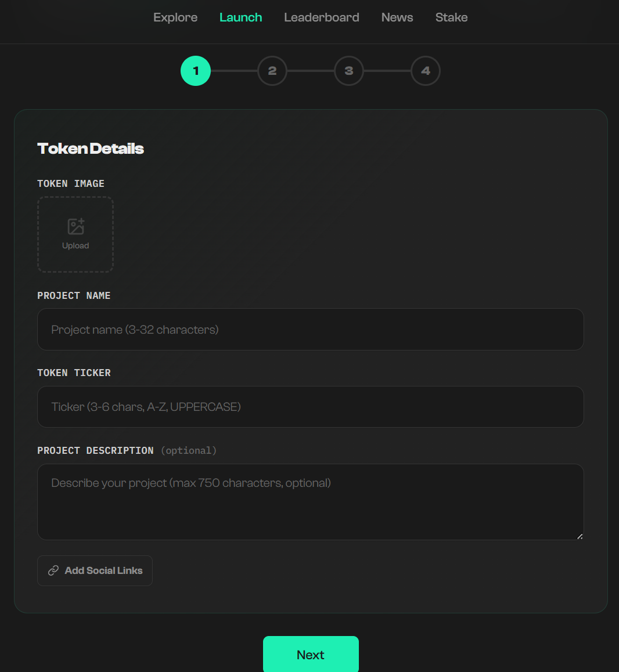The image size is (619, 672).
Task: Click the Upload text label
Action: [75, 245]
